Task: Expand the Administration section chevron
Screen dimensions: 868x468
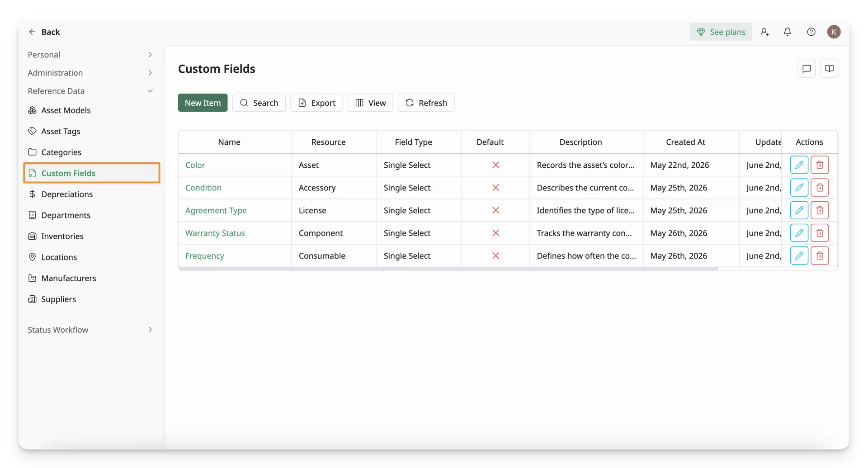Action: pyautogui.click(x=150, y=73)
